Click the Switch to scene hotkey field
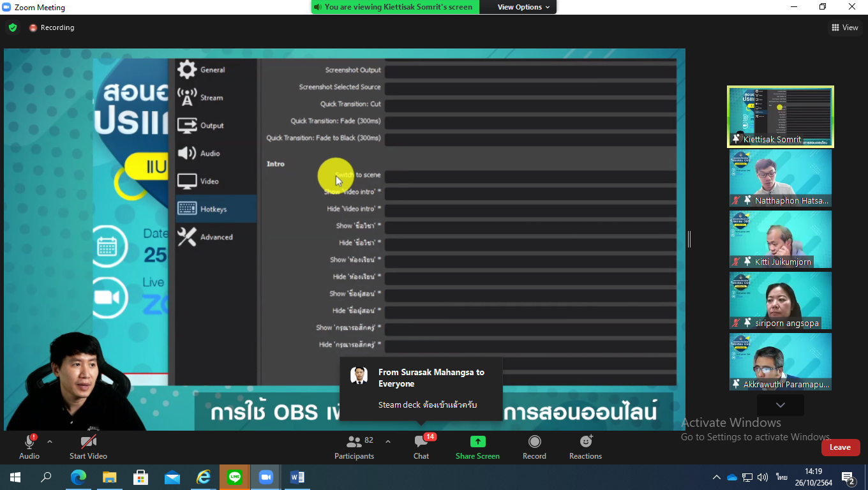 tap(530, 175)
